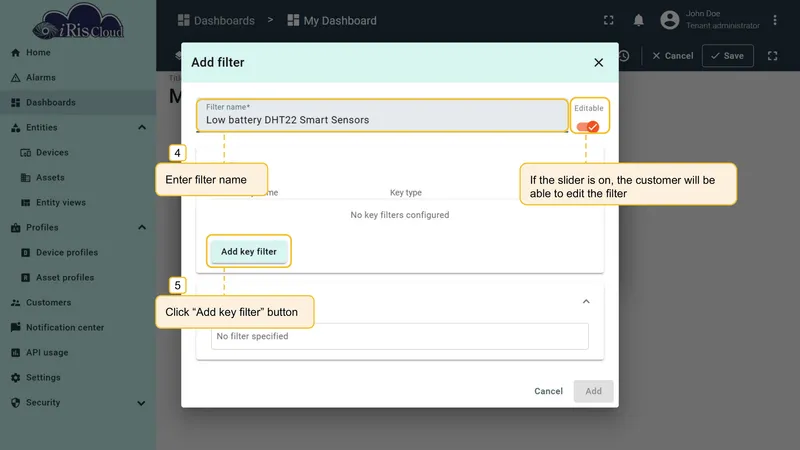Open notifications bell in top bar
This screenshot has height=450, width=800.
tap(638, 20)
